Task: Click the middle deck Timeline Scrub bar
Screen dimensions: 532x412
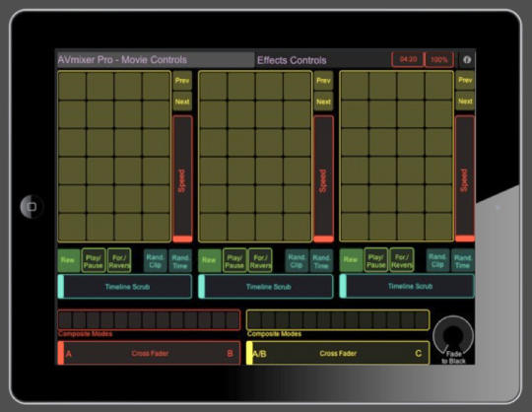Action: [x=266, y=287]
